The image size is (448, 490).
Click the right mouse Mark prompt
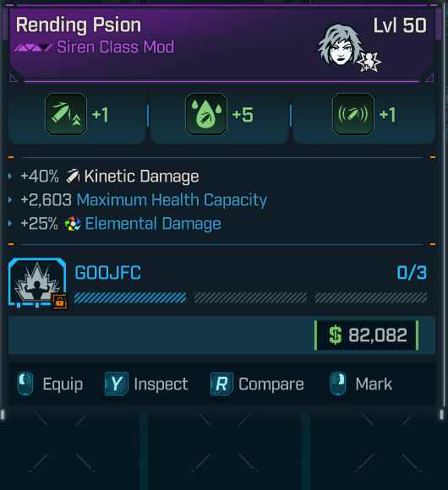361,384
